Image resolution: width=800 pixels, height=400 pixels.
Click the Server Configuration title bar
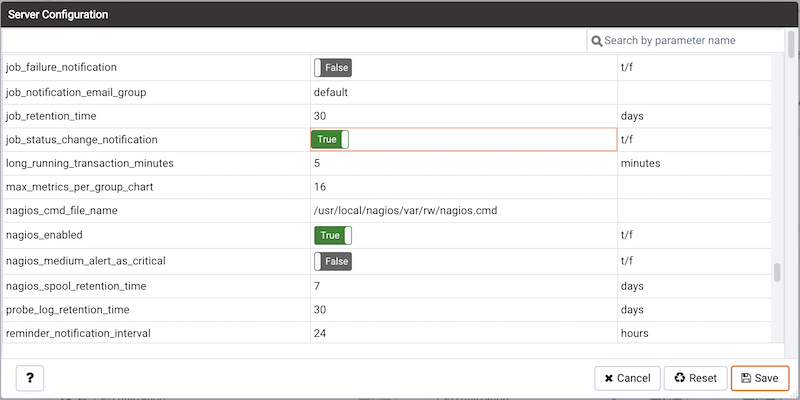[400, 14]
